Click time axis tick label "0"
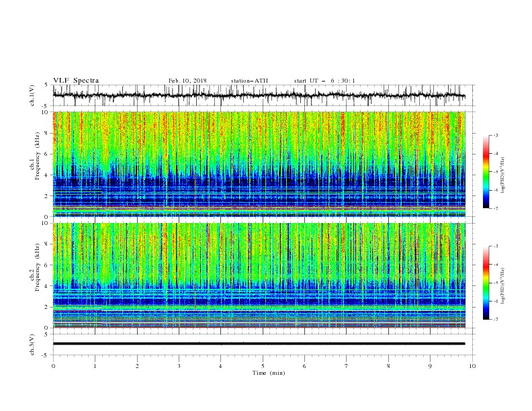Viewport: 532px width, 411px height. 53,366
